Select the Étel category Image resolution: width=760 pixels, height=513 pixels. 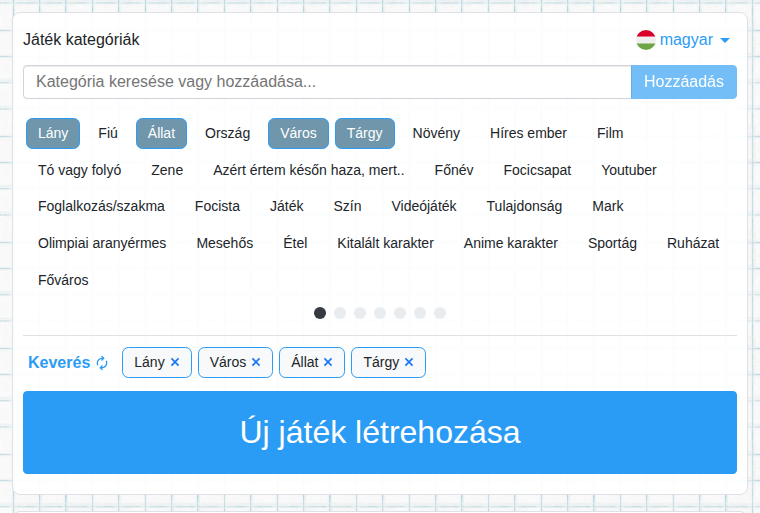coord(295,243)
